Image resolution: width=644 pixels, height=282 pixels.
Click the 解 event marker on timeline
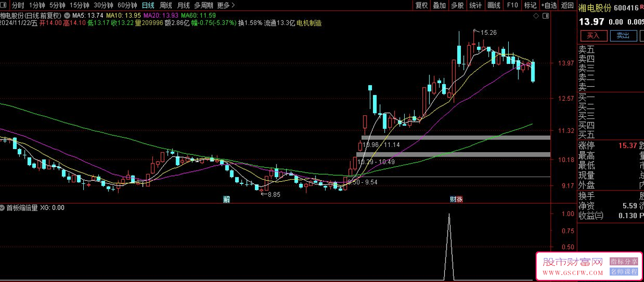coord(226,199)
